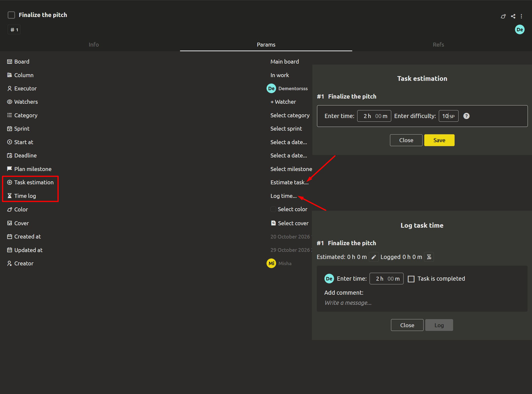Image resolution: width=532 pixels, height=394 pixels.
Task: Click the Estimate task... link
Action: click(x=289, y=182)
